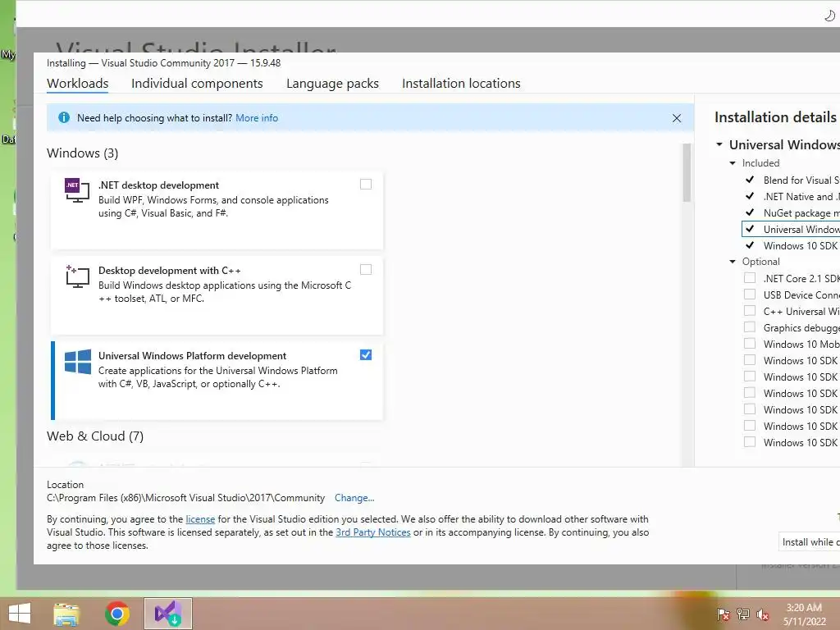Uncheck Universal Windows Platform development checkbox
840x630 pixels.
coord(366,355)
